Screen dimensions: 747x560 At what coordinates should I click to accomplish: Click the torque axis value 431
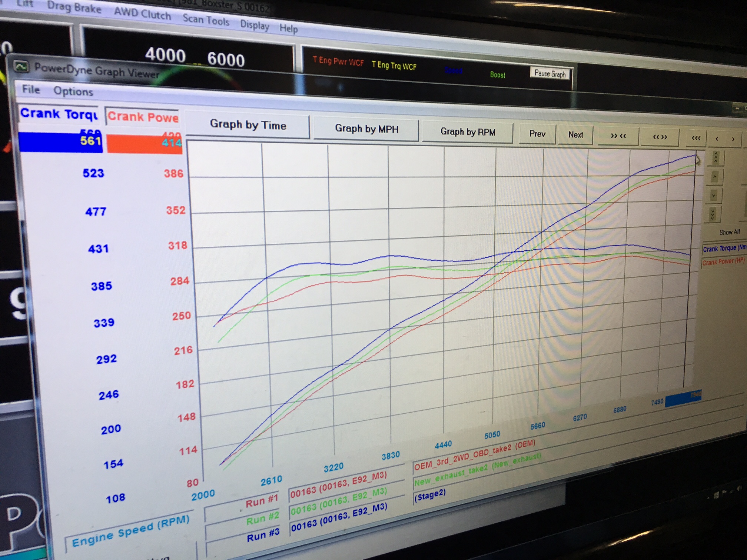98,249
